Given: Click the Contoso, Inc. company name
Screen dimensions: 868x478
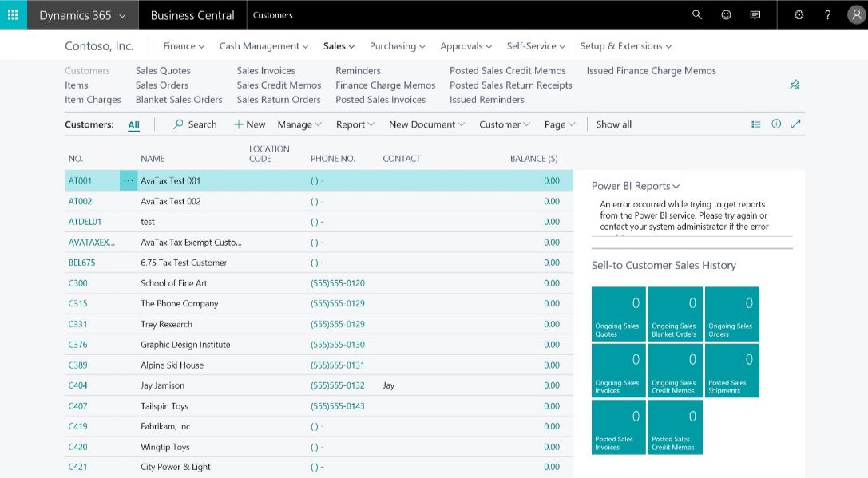Looking at the screenshot, I should click(99, 46).
